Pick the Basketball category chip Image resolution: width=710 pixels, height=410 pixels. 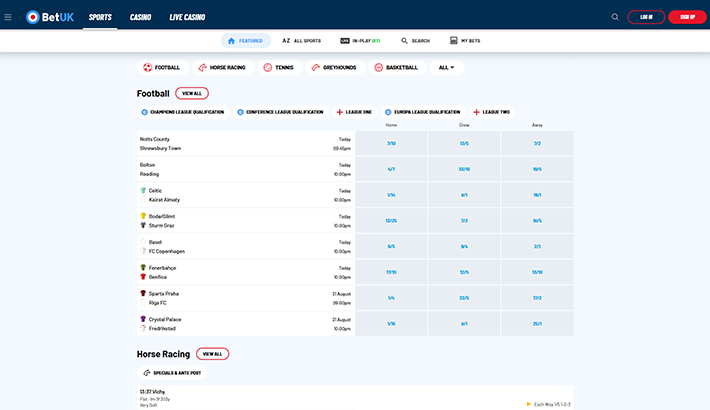[x=397, y=68]
